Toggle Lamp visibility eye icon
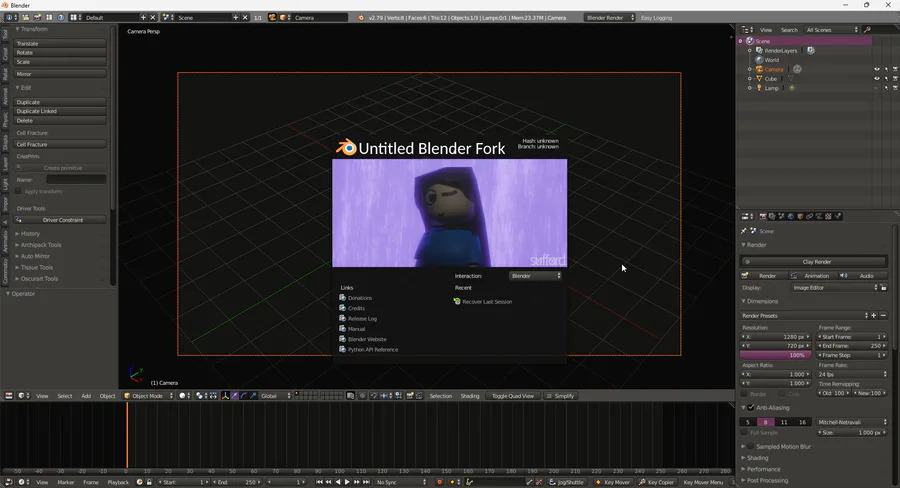 click(876, 88)
